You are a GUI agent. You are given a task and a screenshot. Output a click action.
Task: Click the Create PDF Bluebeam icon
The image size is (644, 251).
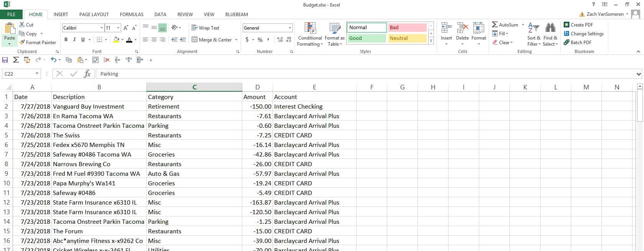(567, 25)
